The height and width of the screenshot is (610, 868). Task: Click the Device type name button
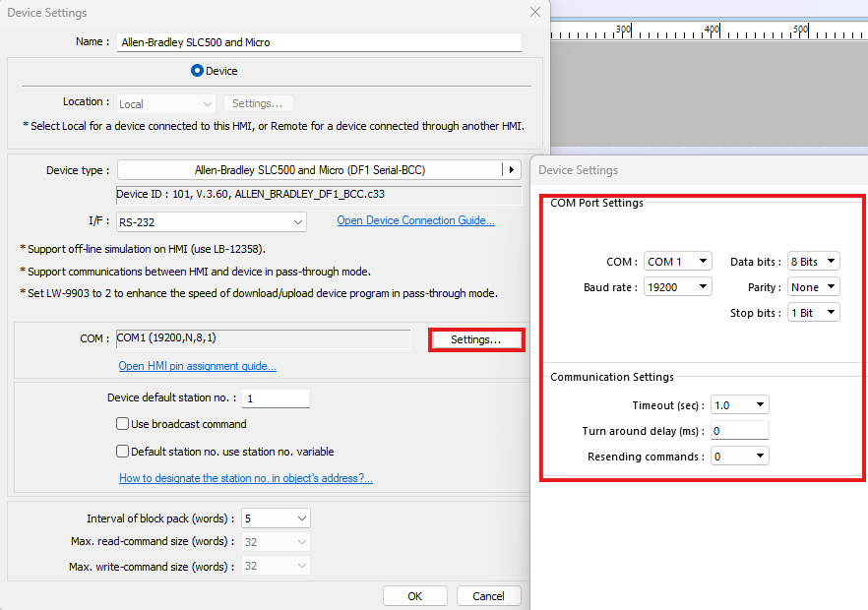coord(310,170)
